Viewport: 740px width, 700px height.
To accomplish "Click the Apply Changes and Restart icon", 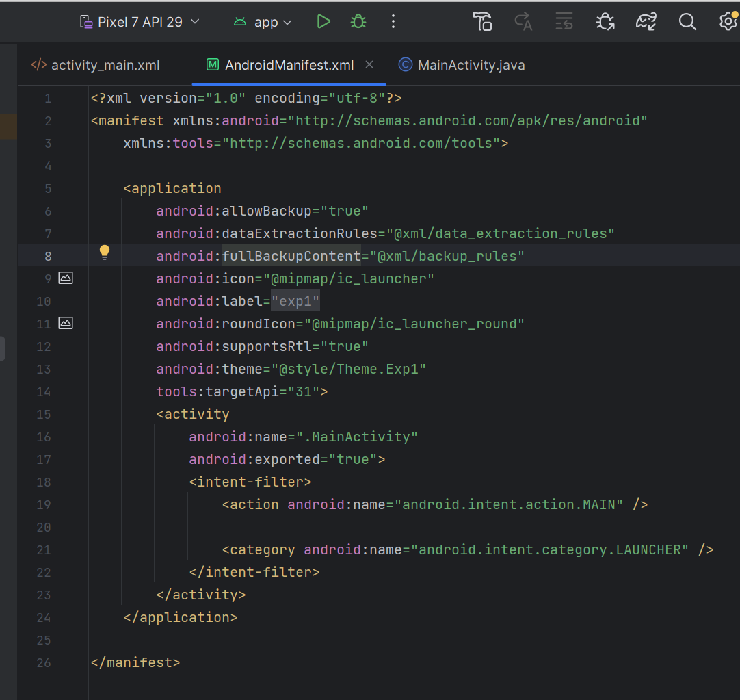I will (x=523, y=22).
